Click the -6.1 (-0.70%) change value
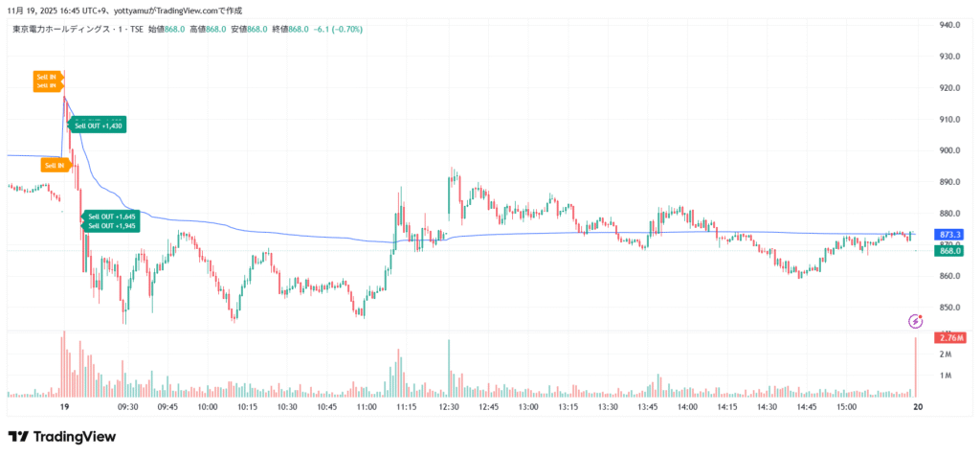The width and height of the screenshot is (980, 457). [339, 29]
